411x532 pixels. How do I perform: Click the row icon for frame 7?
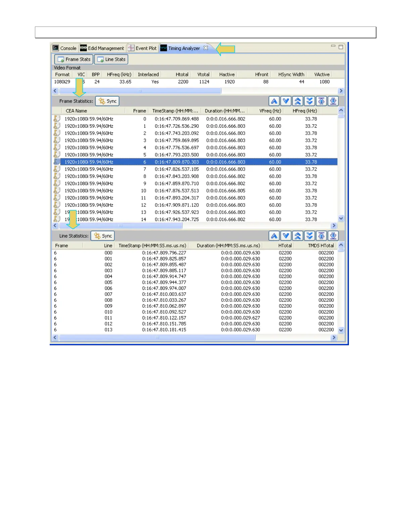click(x=57, y=169)
